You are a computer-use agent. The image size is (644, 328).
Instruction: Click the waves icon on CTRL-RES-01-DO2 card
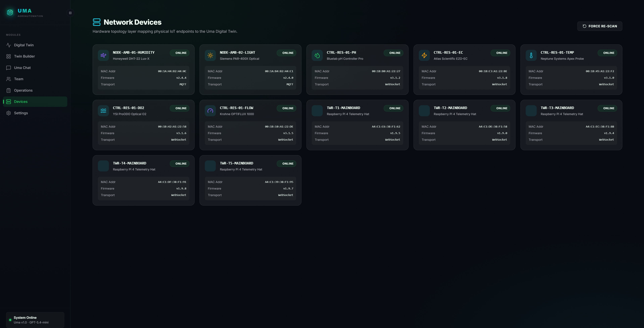click(x=103, y=111)
